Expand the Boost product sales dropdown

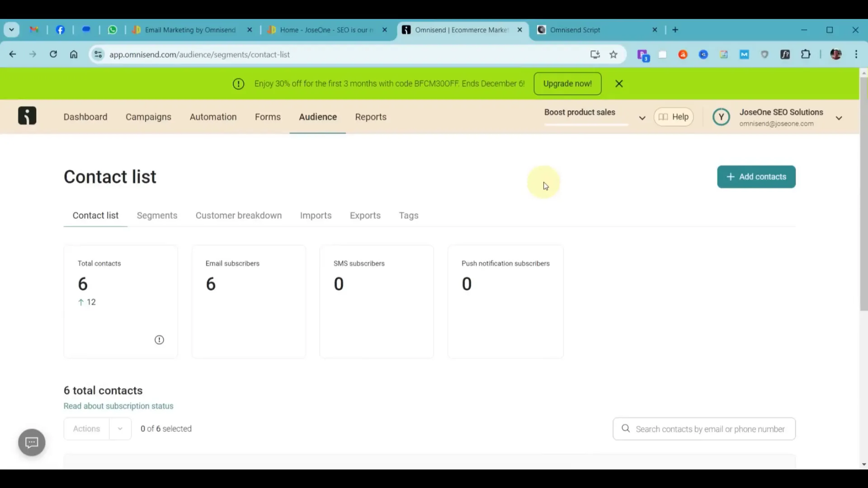(x=642, y=118)
